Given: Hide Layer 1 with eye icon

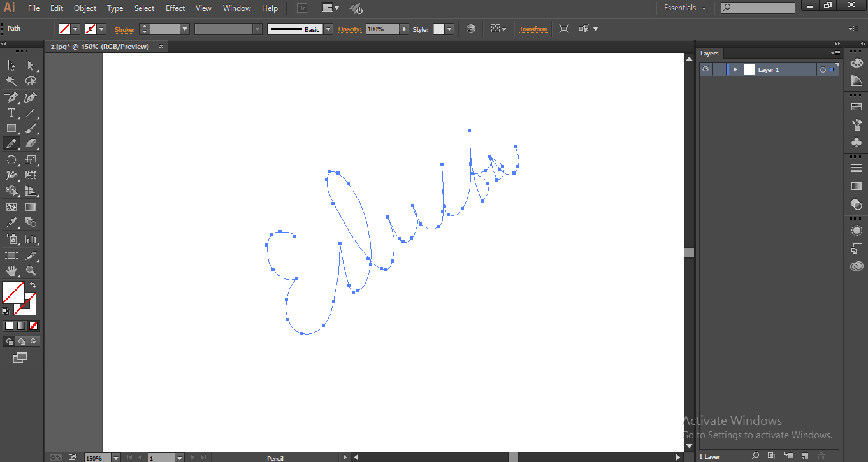Looking at the screenshot, I should 705,69.
